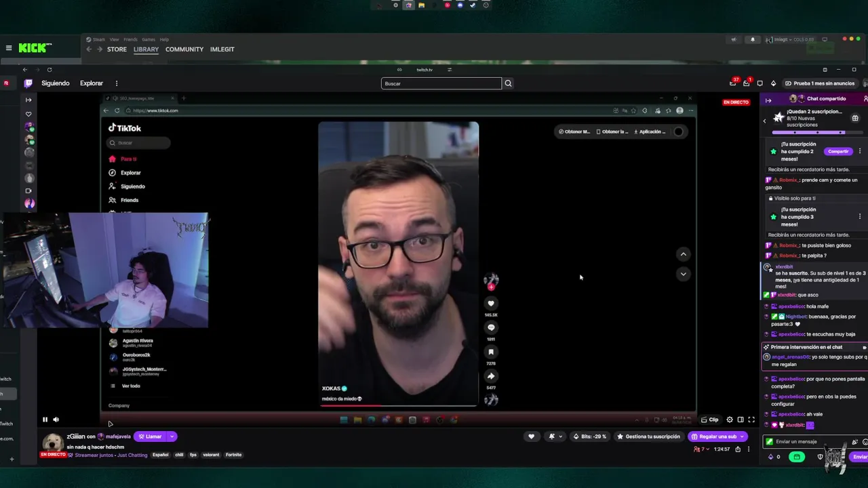Expand the Llamar dropdown arrow
Screen dimensions: 868x488
click(172, 436)
